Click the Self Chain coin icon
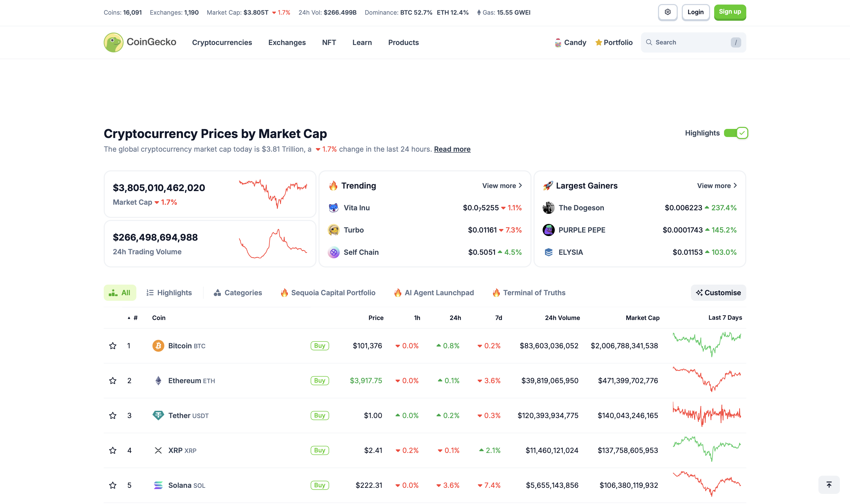Screen dimensions: 850x504 [333, 252]
